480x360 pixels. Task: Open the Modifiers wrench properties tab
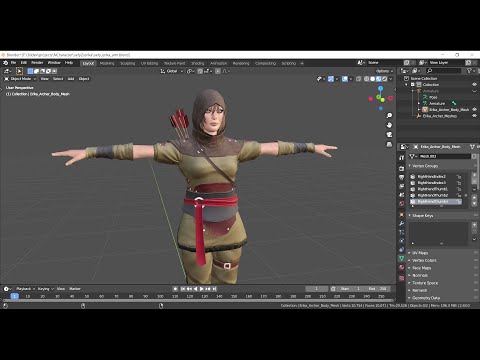click(x=402, y=223)
